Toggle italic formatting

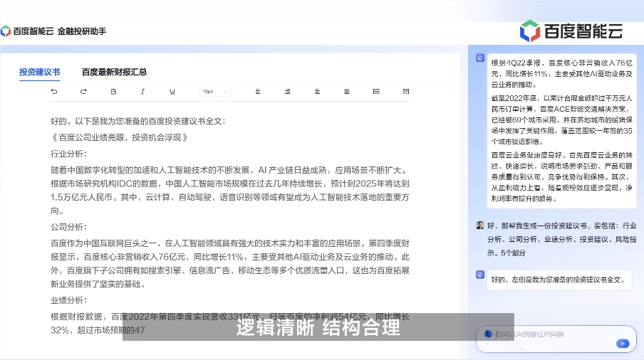click(142, 92)
